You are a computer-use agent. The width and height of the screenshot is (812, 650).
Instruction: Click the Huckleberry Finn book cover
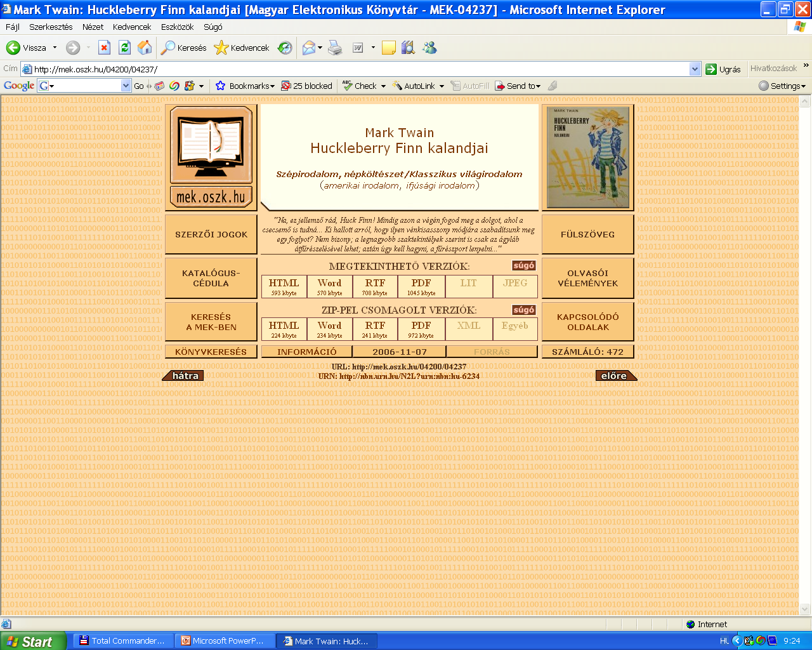tap(588, 157)
